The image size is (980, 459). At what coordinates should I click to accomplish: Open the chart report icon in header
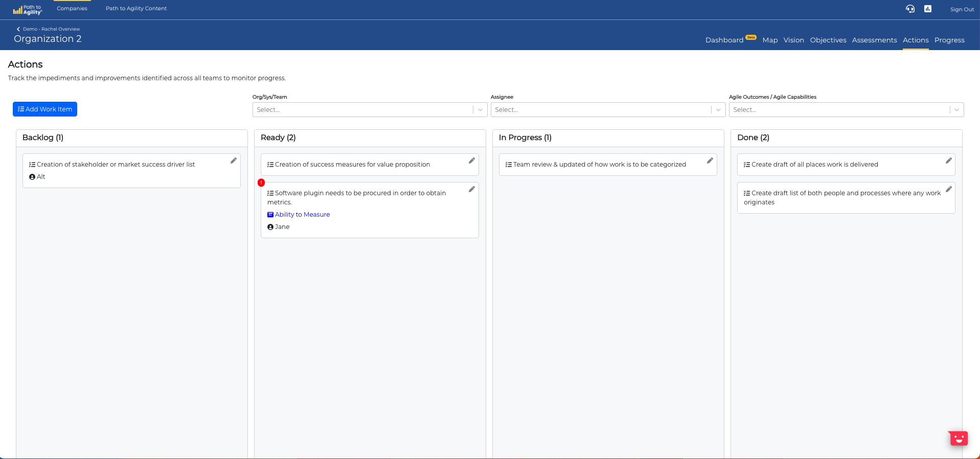[928, 9]
